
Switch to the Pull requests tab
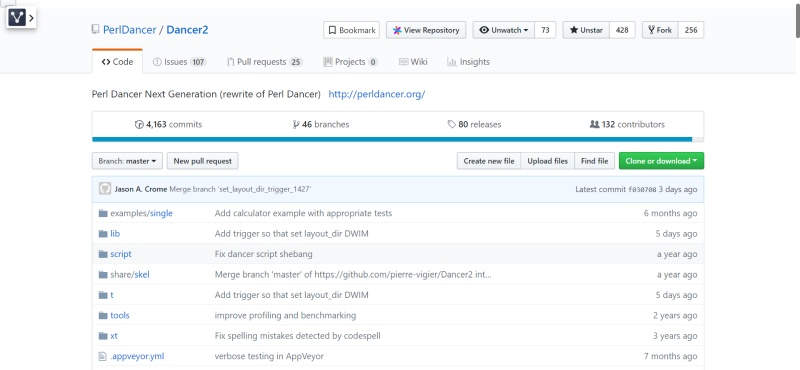click(264, 62)
